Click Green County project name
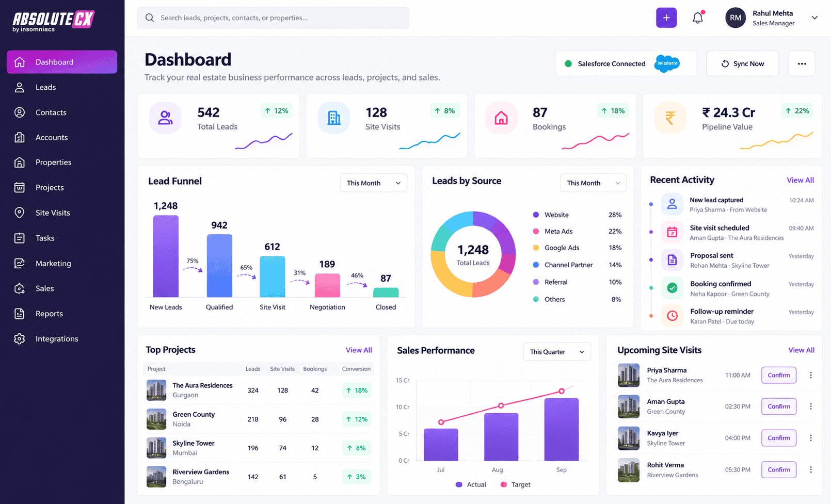This screenshot has width=831, height=504. coord(194,414)
